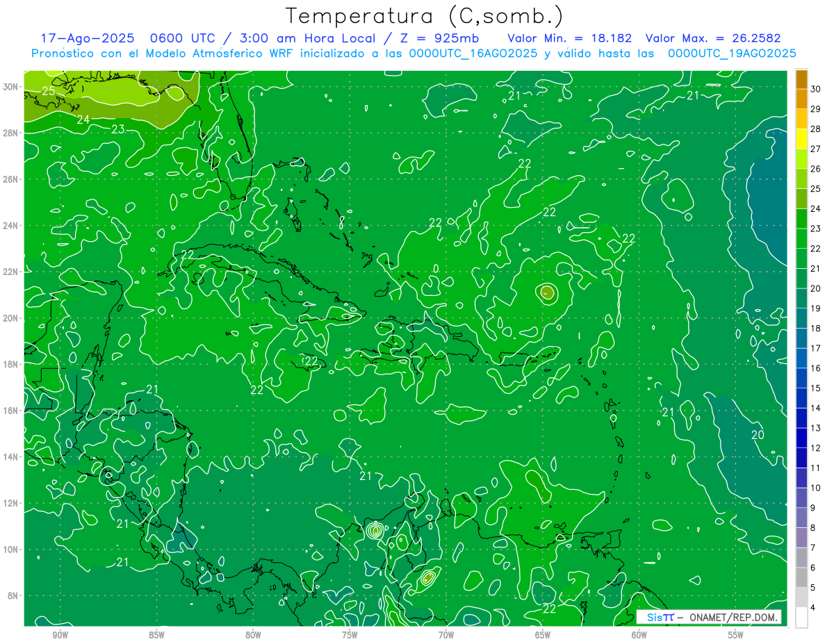Click the "90W" longitude axis label

point(60,635)
